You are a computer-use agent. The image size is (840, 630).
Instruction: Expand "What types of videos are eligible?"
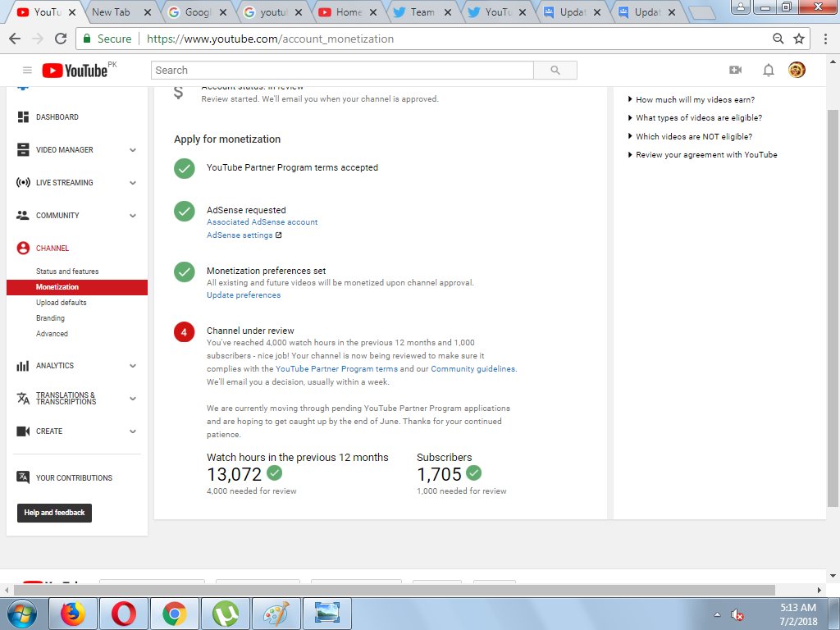695,118
